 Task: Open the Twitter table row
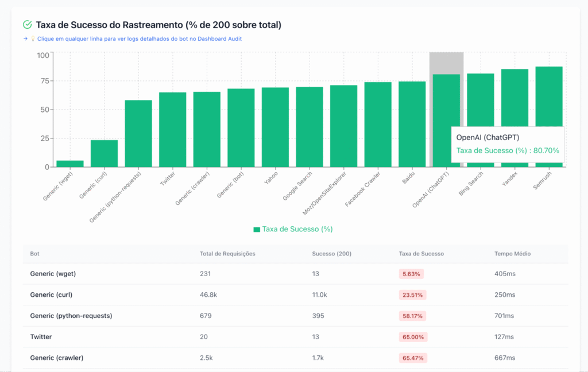(x=296, y=337)
